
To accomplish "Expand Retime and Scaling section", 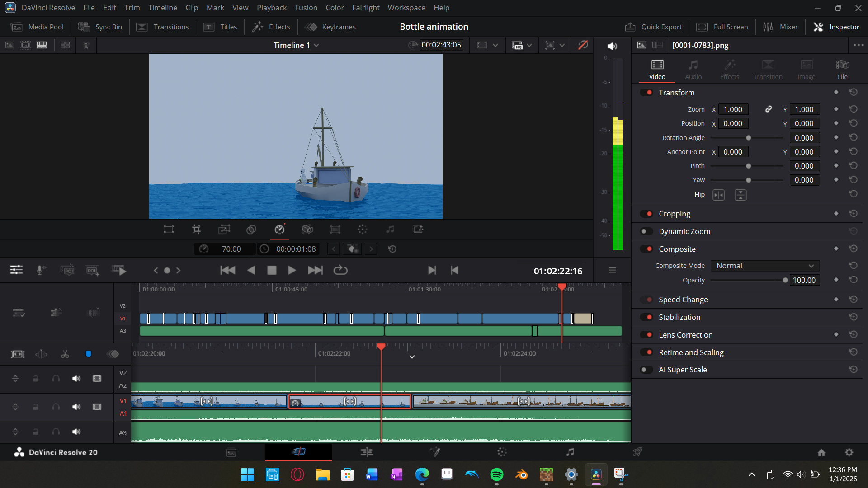I will click(691, 352).
